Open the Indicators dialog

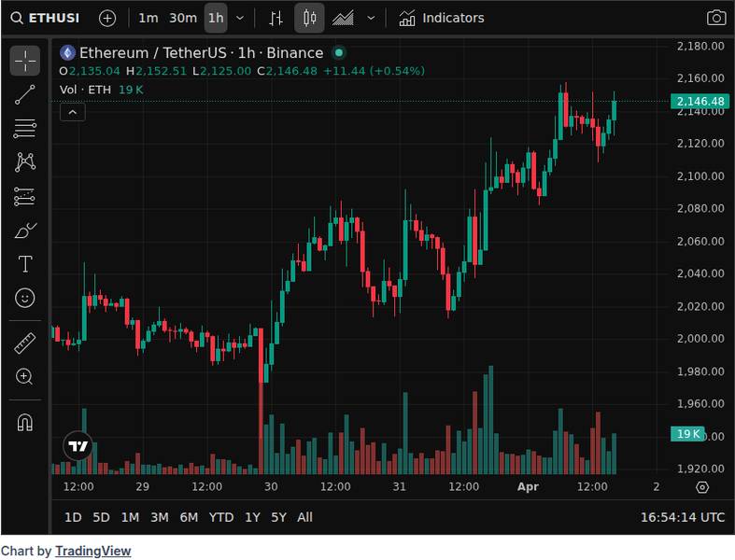click(x=441, y=19)
